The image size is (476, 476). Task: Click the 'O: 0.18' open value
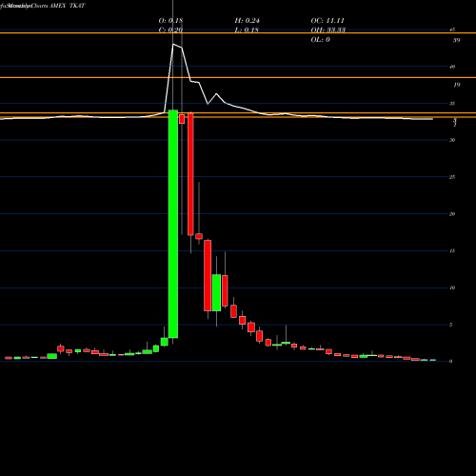click(x=170, y=21)
